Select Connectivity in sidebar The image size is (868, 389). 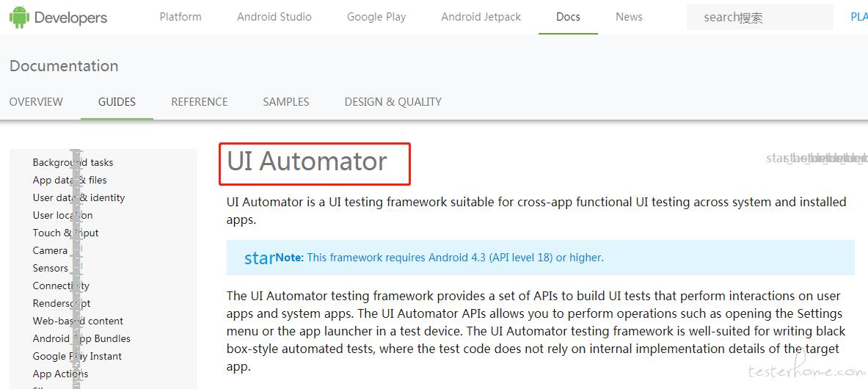coord(61,286)
